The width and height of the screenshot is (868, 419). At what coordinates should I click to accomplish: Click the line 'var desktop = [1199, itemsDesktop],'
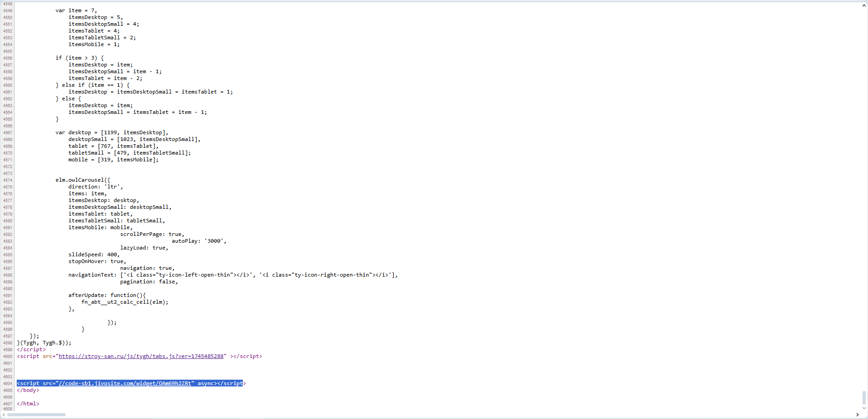pyautogui.click(x=112, y=132)
